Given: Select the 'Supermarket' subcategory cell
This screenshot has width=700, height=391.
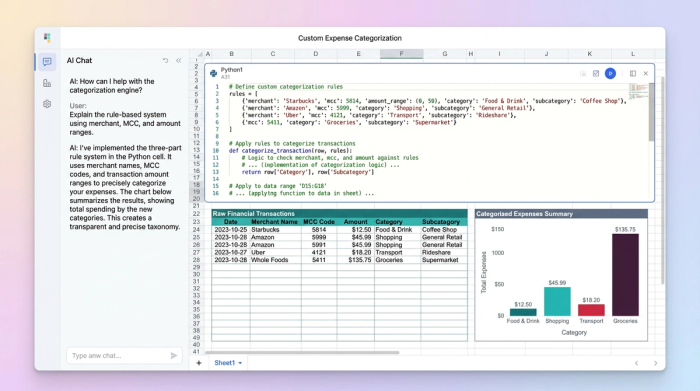Looking at the screenshot, I should pyautogui.click(x=444, y=260).
